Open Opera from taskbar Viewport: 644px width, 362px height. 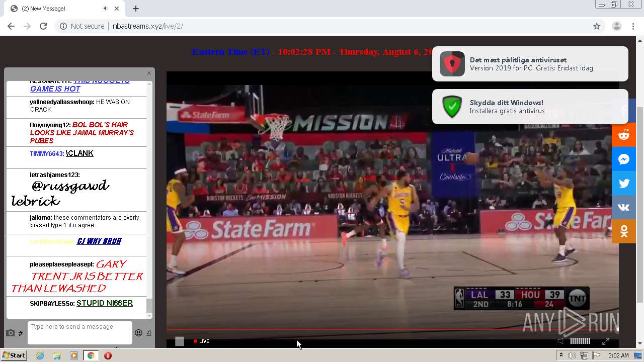tap(108, 355)
